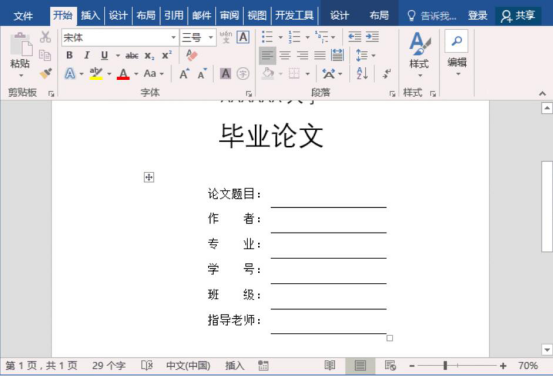The width and height of the screenshot is (554, 376).
Task: Open the File tab
Action: pyautogui.click(x=23, y=16)
